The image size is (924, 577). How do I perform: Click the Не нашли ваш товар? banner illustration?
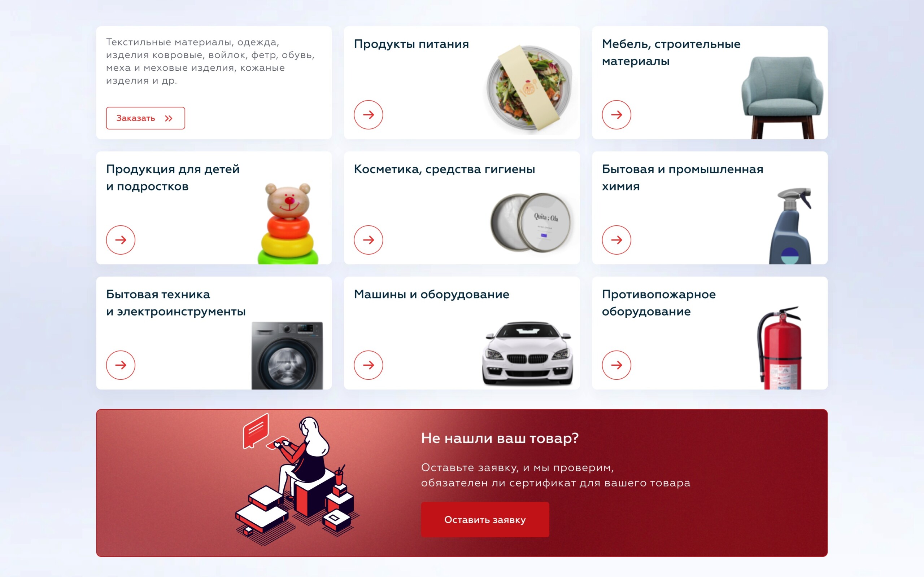pyautogui.click(x=297, y=479)
